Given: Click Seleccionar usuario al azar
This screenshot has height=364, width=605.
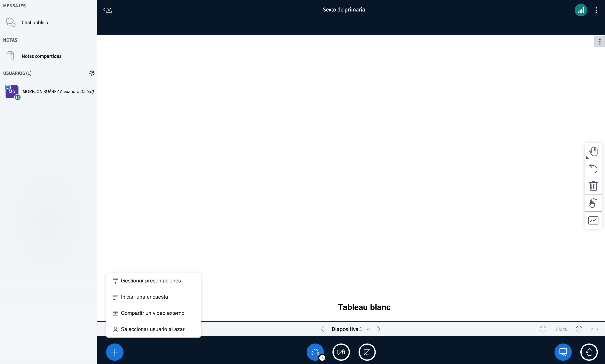Looking at the screenshot, I should pyautogui.click(x=152, y=329).
